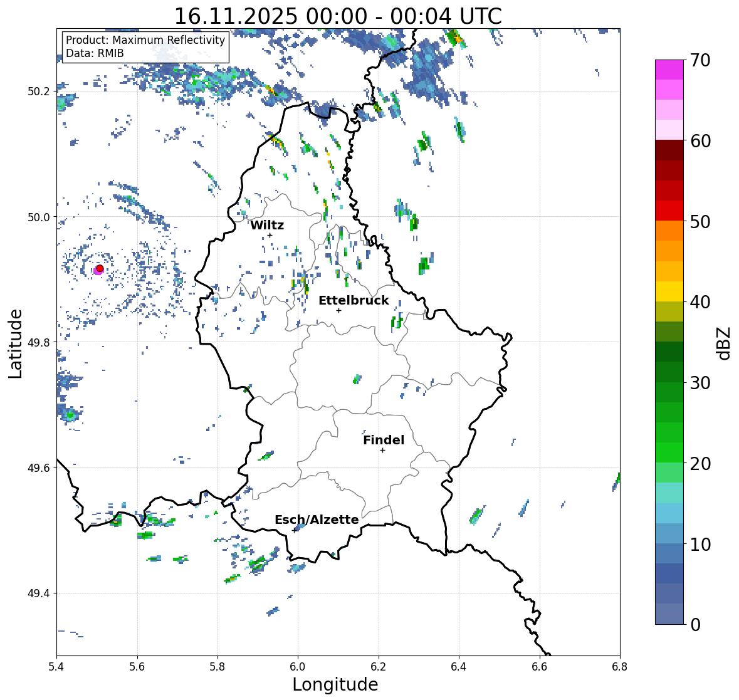Click longitude tick 5.4

point(56,667)
